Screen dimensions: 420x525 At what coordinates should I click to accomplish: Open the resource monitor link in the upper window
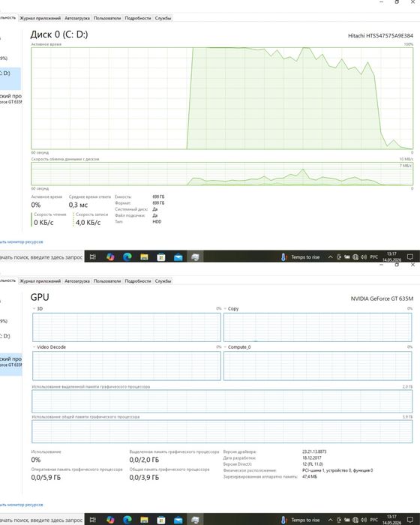[22, 241]
